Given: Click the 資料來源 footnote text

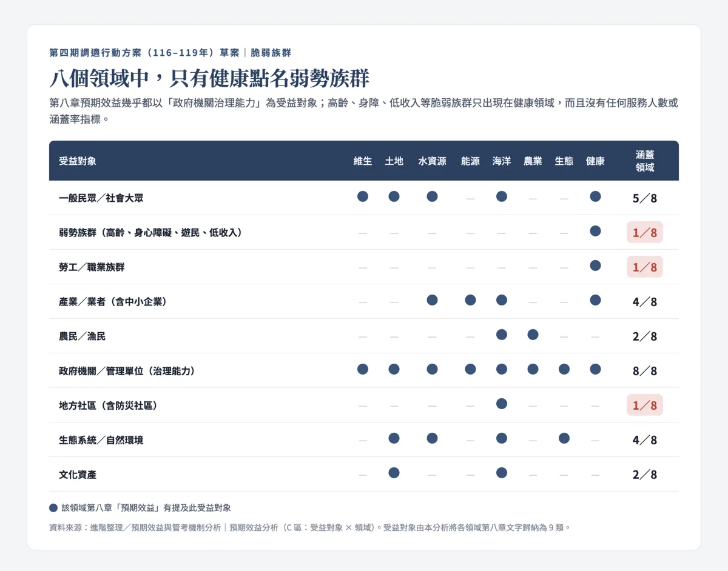Looking at the screenshot, I should click(310, 527).
